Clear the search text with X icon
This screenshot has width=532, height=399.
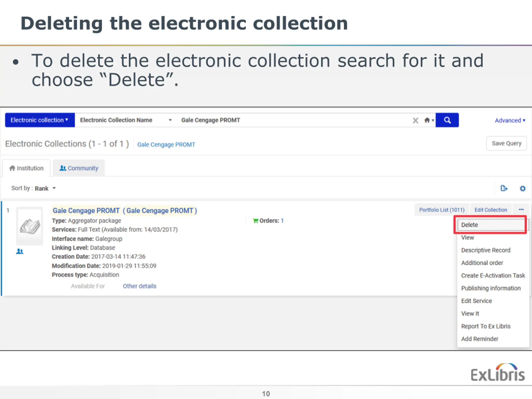(415, 120)
